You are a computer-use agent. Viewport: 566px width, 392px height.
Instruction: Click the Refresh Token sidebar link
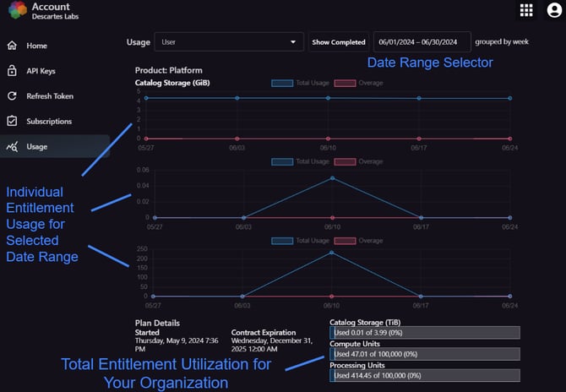[48, 96]
